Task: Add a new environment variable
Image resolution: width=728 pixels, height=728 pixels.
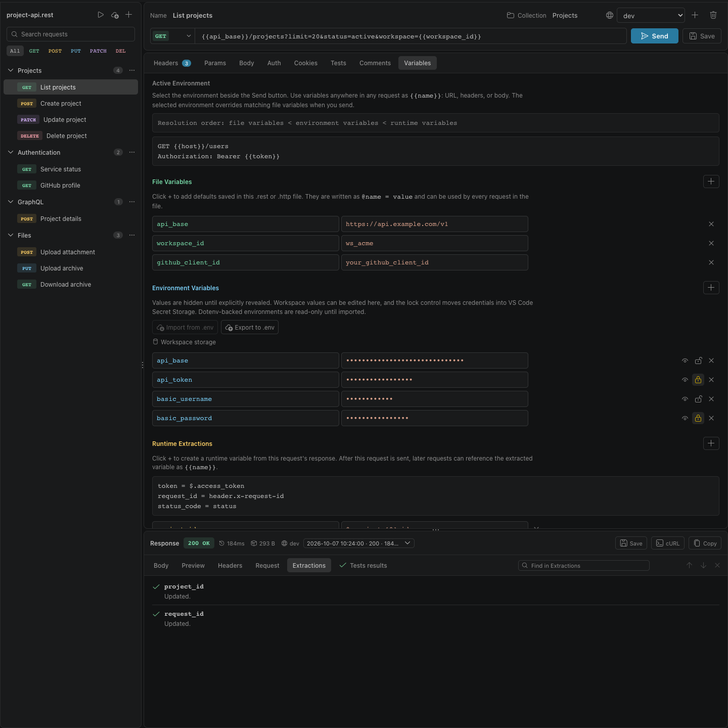Action: coord(711,288)
